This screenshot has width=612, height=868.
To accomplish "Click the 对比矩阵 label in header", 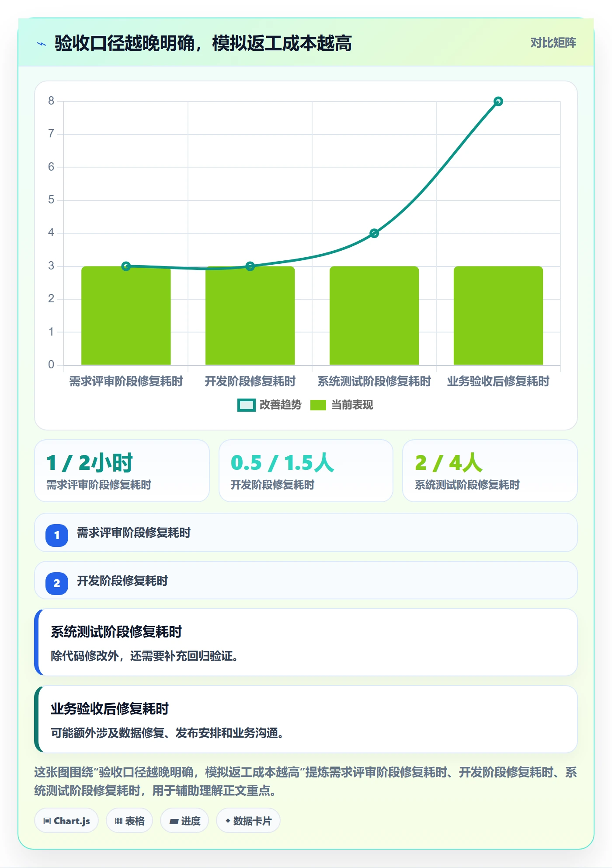I will [x=553, y=43].
